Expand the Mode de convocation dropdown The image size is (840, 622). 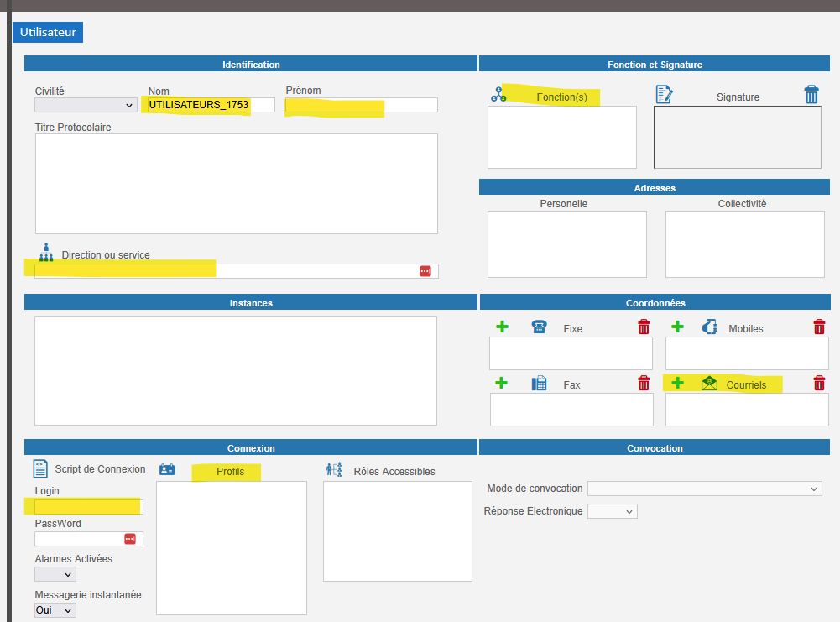pyautogui.click(x=704, y=489)
